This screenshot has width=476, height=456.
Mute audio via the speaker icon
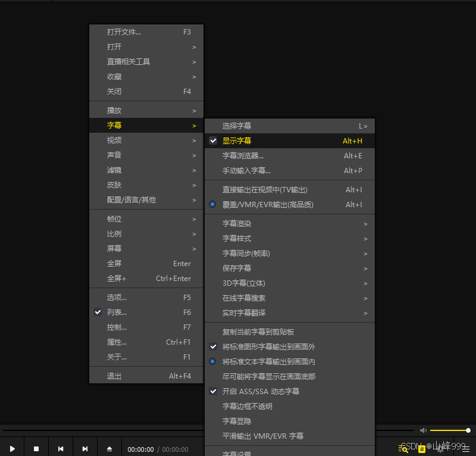(x=423, y=430)
